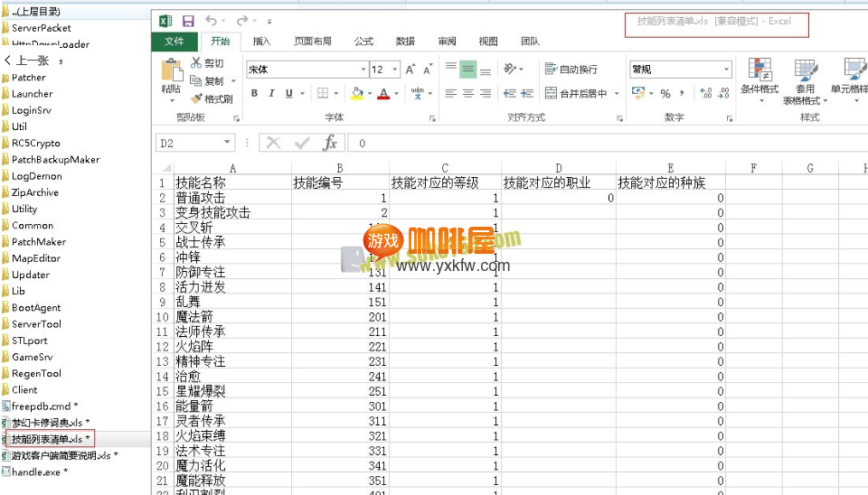Open the font size dropdown showing 12
The image size is (868, 495).
coord(396,70)
